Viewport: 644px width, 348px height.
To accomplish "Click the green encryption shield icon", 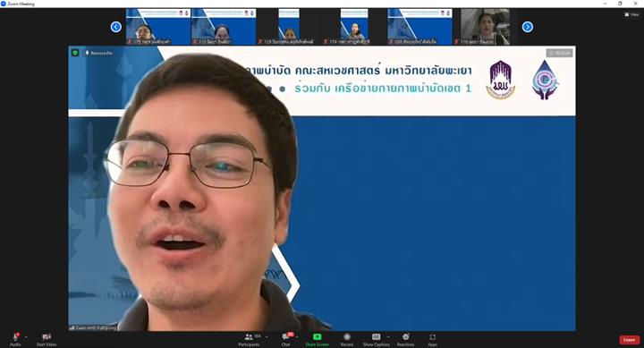I will [75, 53].
